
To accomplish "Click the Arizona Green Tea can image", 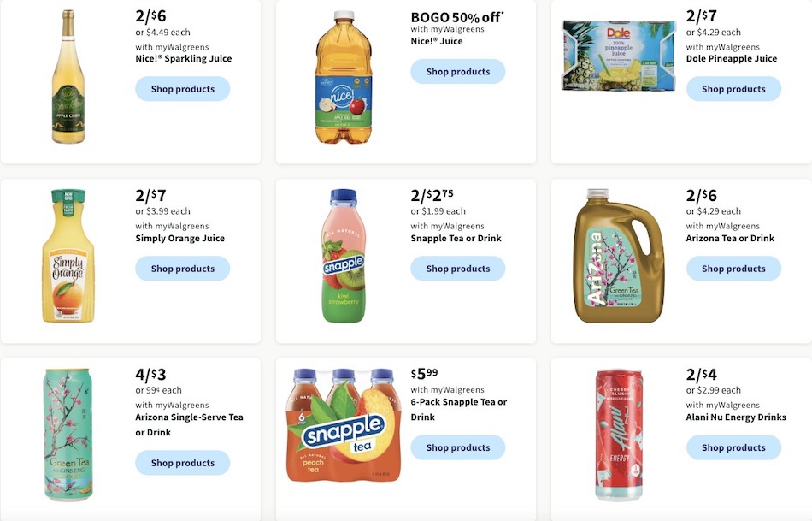I will [x=68, y=435].
